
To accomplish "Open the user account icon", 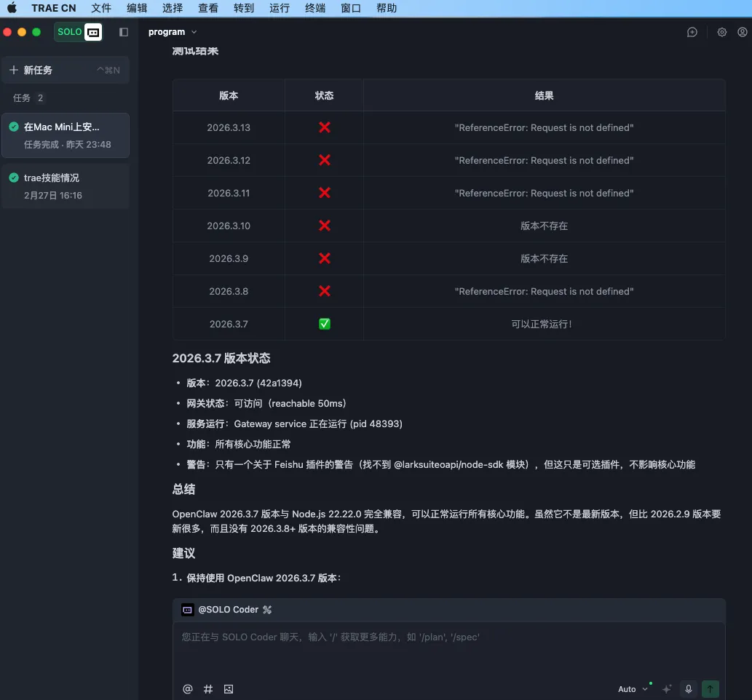I will (x=742, y=32).
